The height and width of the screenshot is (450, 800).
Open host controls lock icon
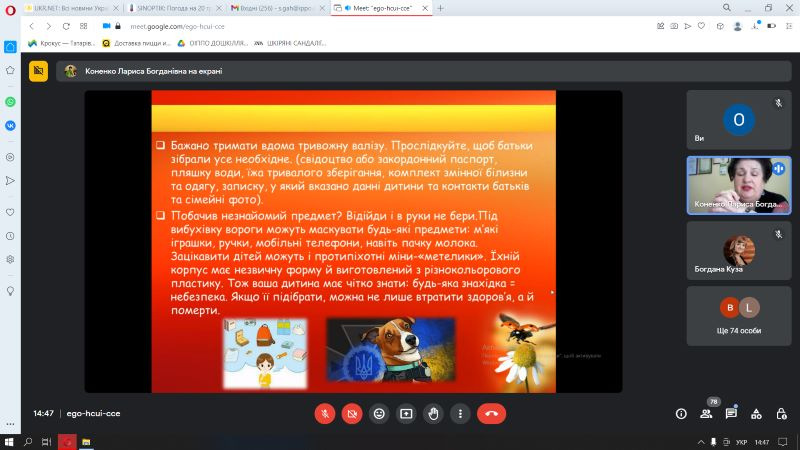[781, 414]
